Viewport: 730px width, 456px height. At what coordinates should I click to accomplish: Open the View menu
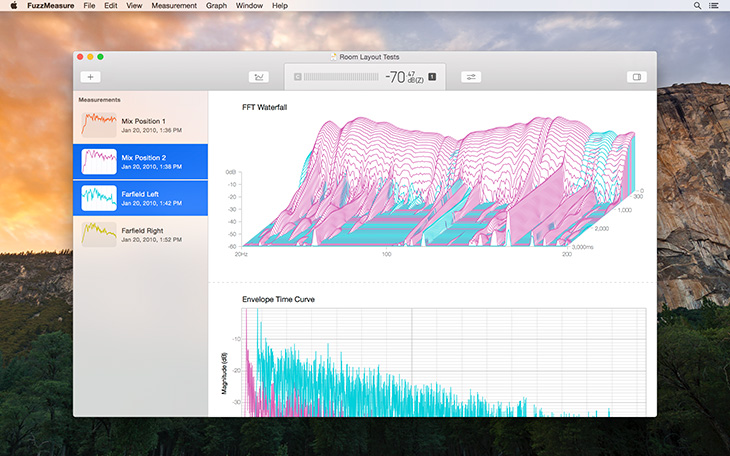135,6
